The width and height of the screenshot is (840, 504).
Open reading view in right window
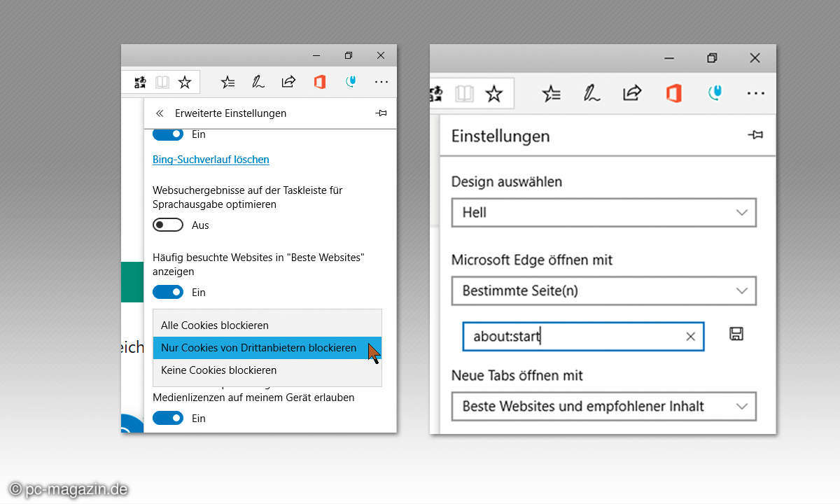(464, 94)
